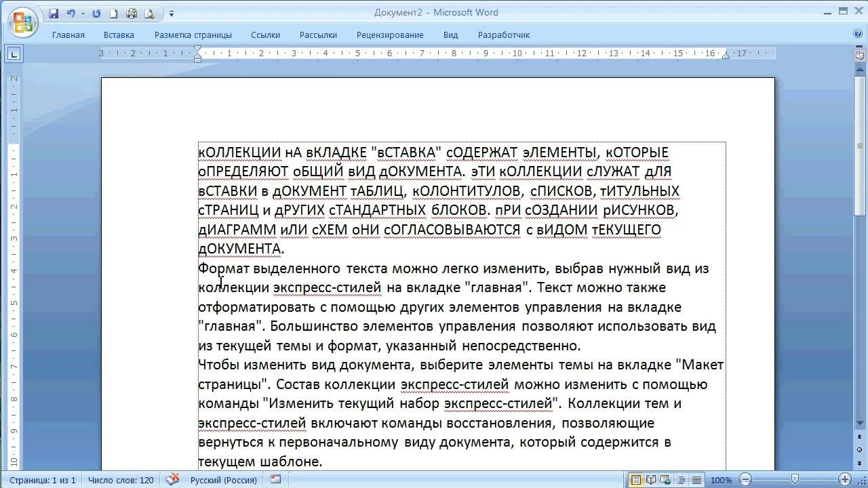Image resolution: width=868 pixels, height=488 pixels.
Task: Click the text "кОЛЛЕКЦИИ" at the document start
Action: point(239,152)
